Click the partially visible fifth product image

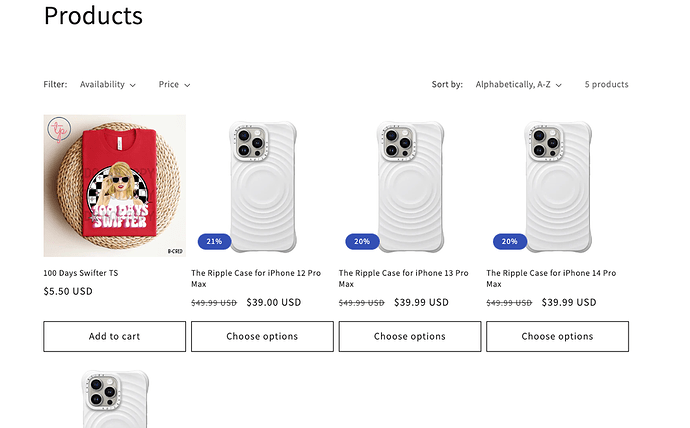click(x=114, y=400)
